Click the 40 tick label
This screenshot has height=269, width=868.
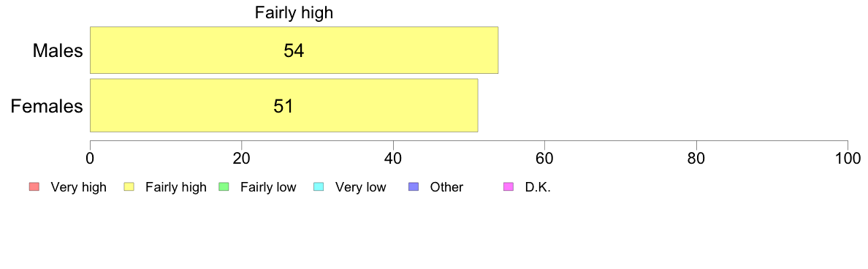click(393, 158)
